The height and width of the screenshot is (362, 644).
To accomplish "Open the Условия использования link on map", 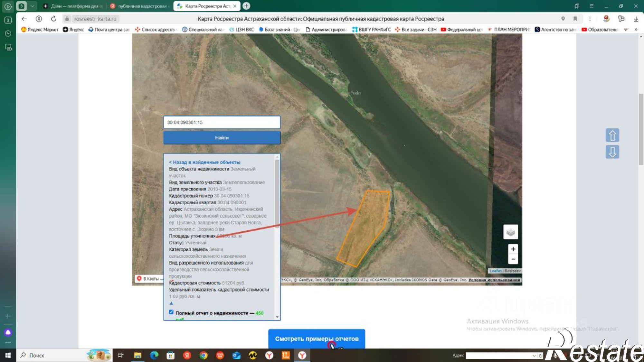I will pos(494,280).
